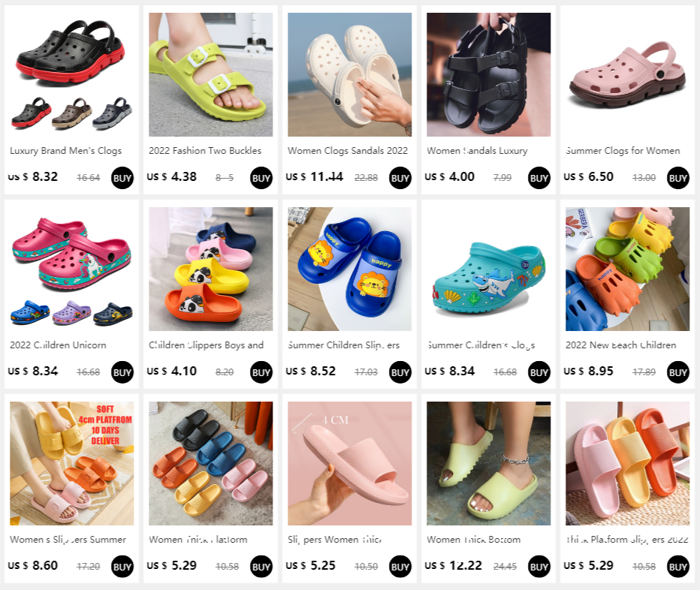Click BUY for 2022 Fashion Two Buckles sandals

[261, 178]
